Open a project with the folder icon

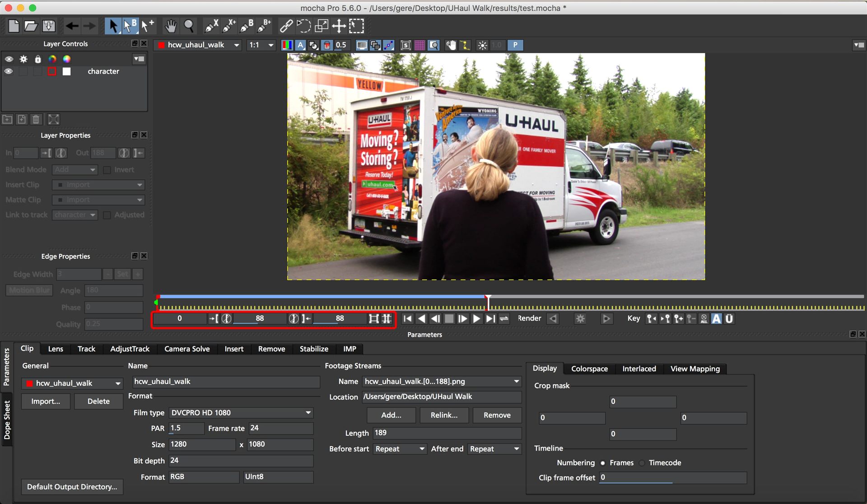point(31,26)
